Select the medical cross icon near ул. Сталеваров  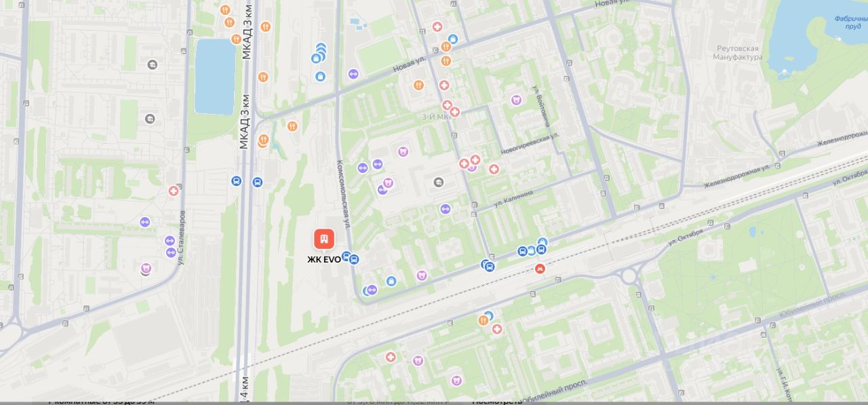point(174,191)
